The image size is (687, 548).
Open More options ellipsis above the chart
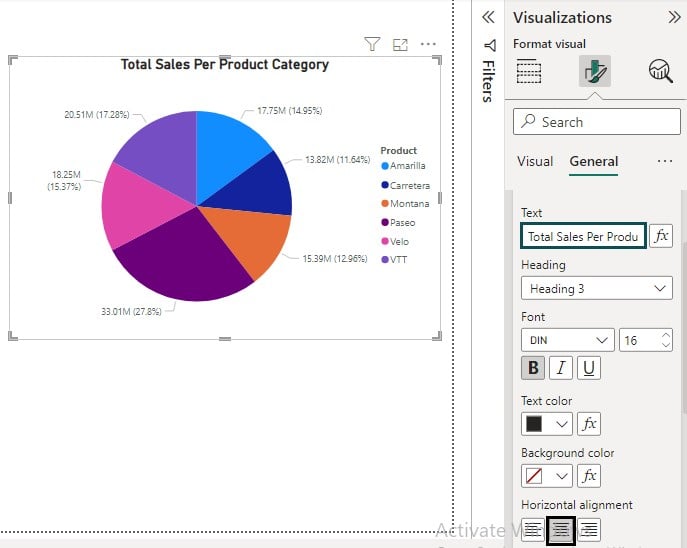coord(428,44)
